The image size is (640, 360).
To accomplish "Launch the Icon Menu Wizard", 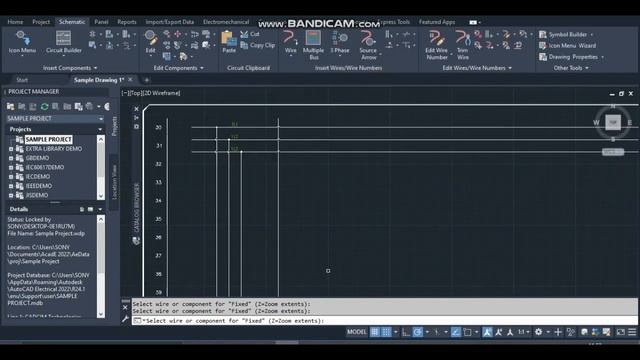I will click(567, 46).
